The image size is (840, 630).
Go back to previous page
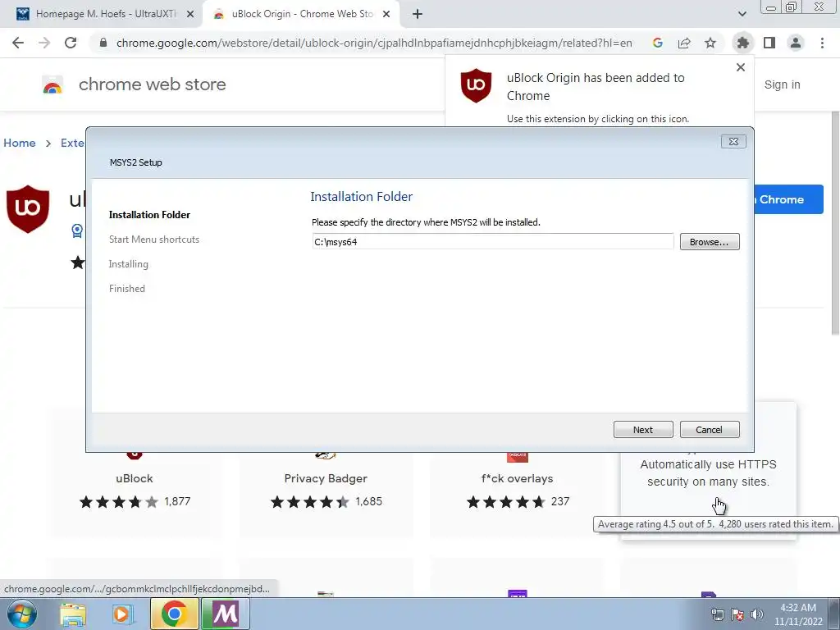18,43
